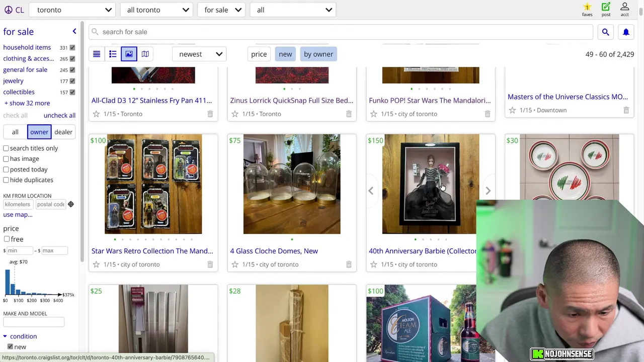Viewport: 644px width, 362px height.
Task: Favorite the Funko POP Star Wars listing
Action: point(373,114)
